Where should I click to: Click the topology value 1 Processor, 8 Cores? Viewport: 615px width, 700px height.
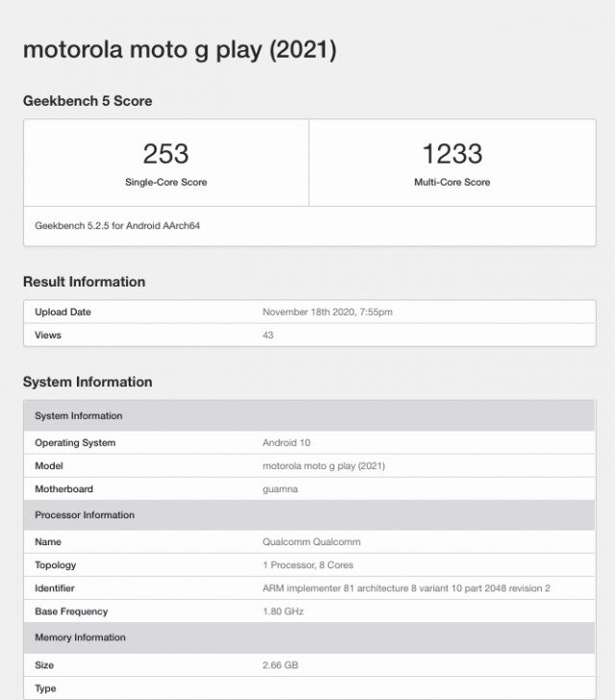click(307, 565)
